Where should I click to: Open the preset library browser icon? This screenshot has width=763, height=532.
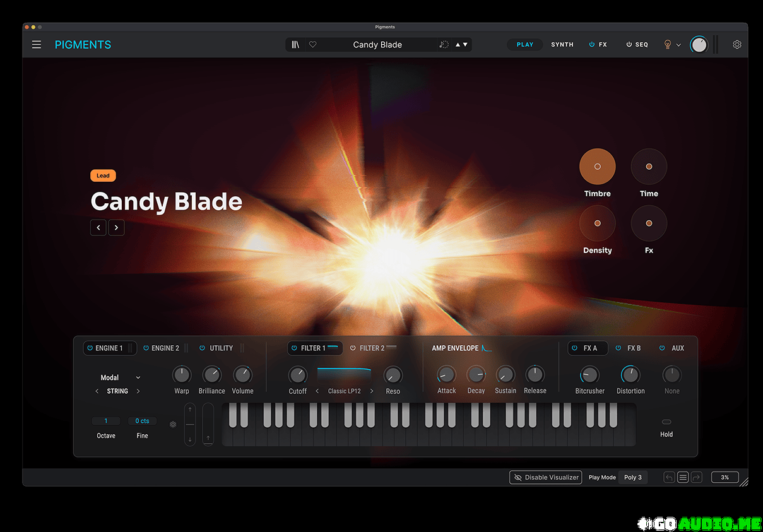point(295,45)
